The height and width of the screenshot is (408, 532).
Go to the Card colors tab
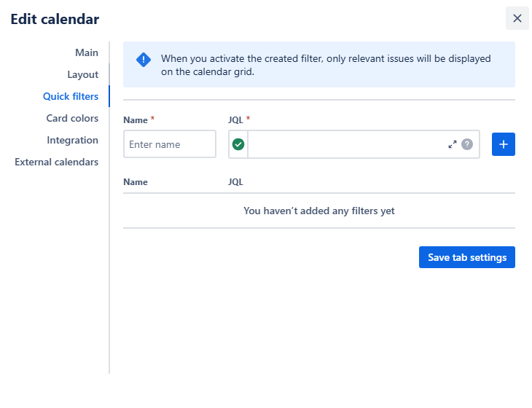72,118
